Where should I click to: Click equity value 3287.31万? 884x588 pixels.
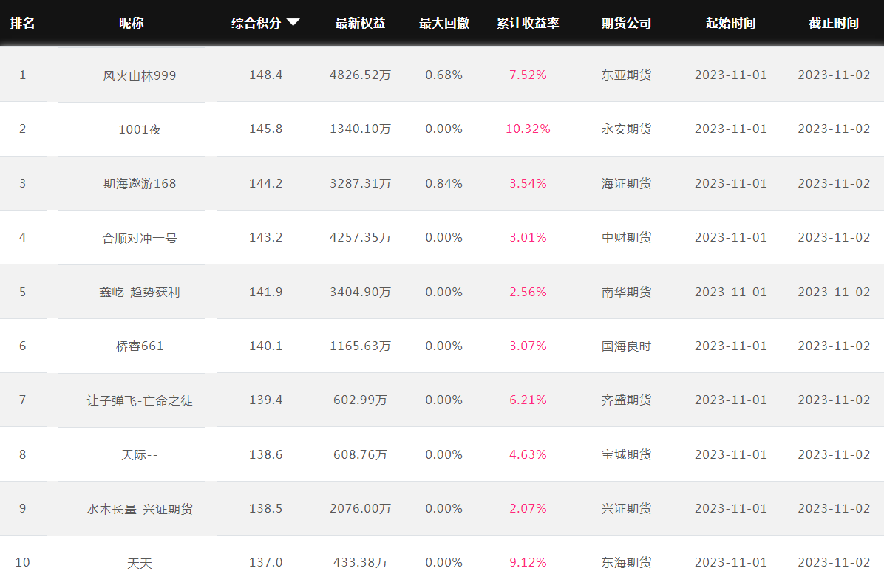coord(360,184)
